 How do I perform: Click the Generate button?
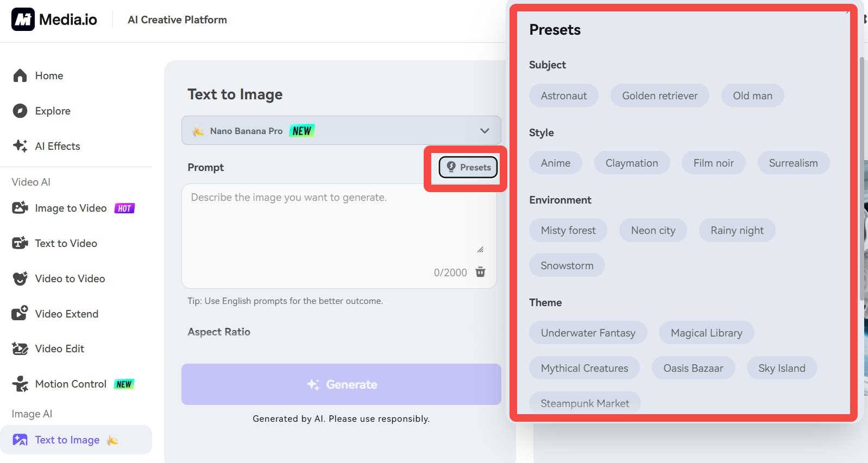(x=341, y=384)
